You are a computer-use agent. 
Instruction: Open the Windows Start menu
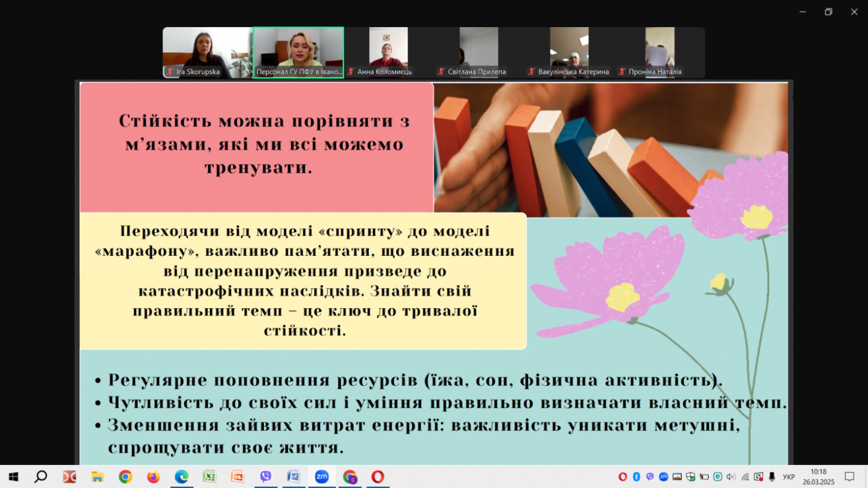(13, 477)
